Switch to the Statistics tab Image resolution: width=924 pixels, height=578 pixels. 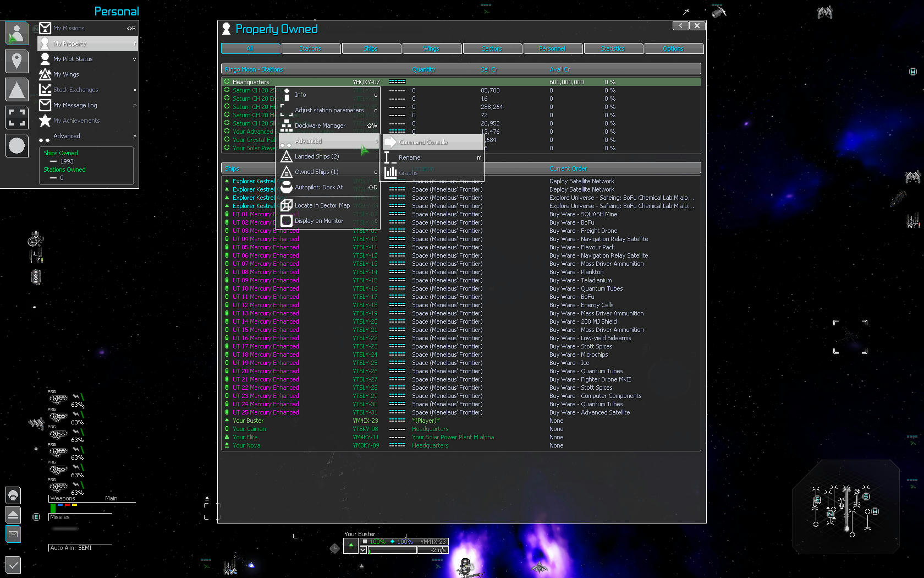pyautogui.click(x=613, y=48)
